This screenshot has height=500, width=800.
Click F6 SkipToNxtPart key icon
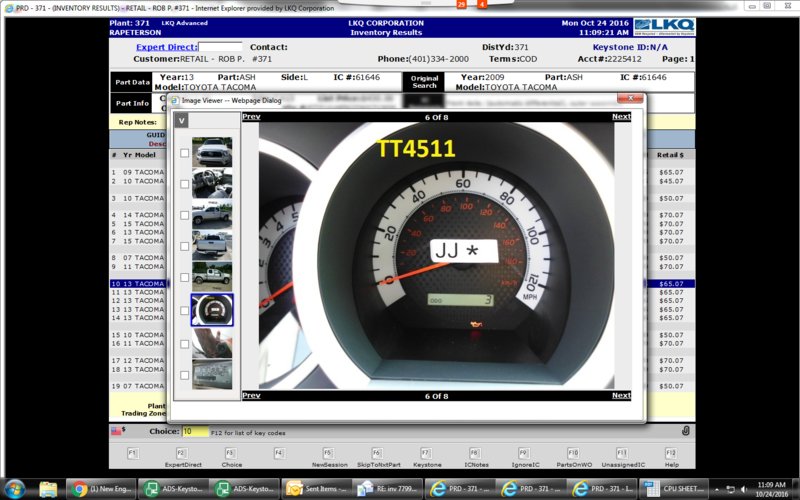(378, 453)
